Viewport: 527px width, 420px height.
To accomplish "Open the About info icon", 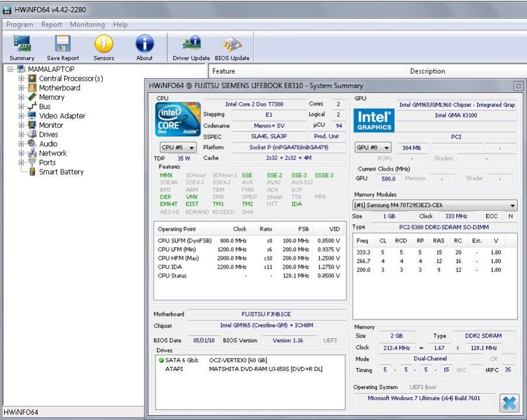I will click(x=144, y=44).
